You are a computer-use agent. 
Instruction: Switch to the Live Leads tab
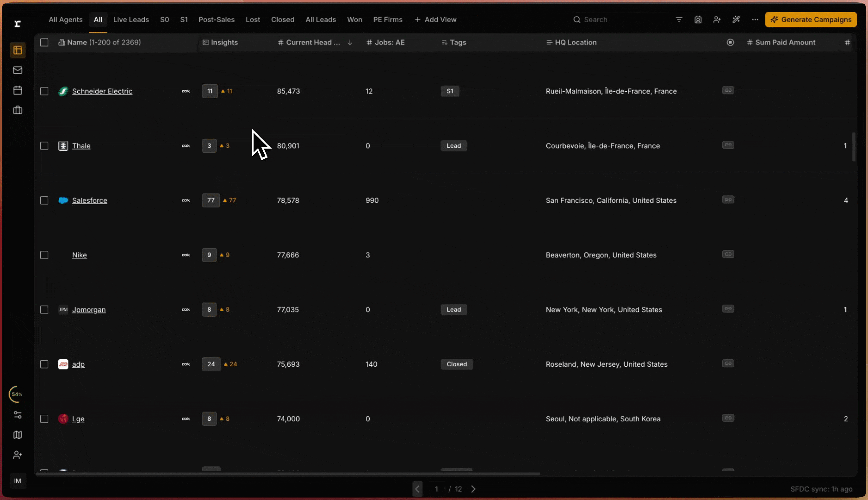pos(131,19)
